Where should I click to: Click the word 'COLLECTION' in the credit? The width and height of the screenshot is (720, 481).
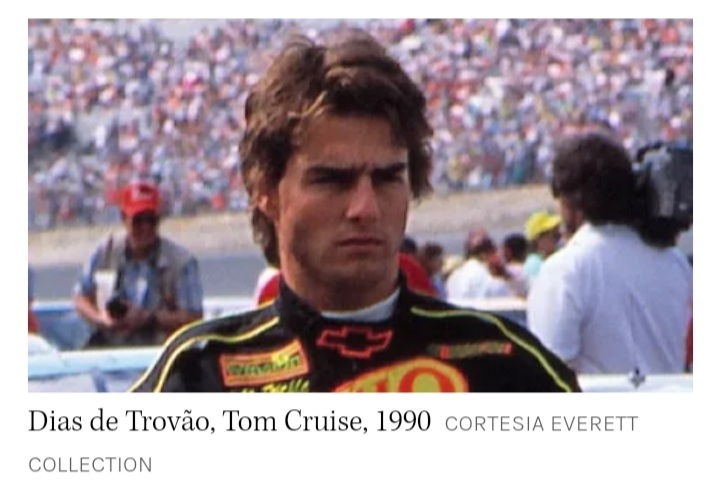pyautogui.click(x=90, y=464)
